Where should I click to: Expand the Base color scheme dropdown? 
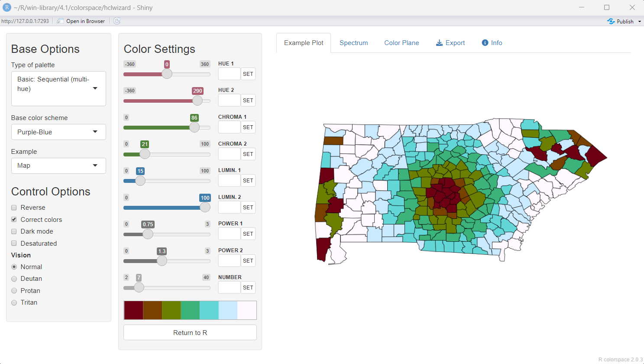pos(58,132)
